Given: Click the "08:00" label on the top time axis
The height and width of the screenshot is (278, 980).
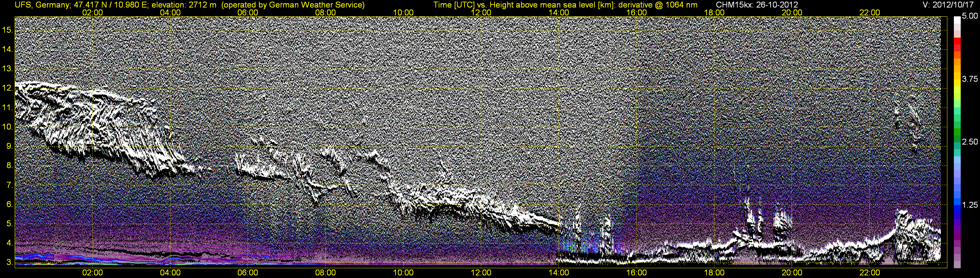Looking at the screenshot, I should tap(326, 12).
